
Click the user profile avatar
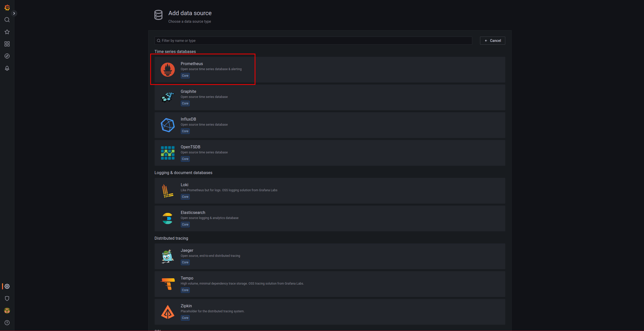(7, 311)
